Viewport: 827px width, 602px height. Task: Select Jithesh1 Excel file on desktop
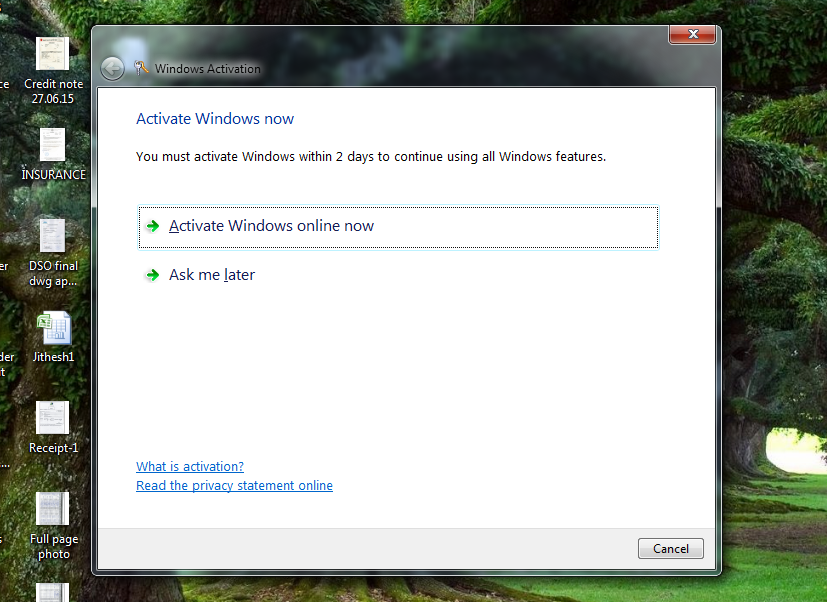(x=53, y=337)
